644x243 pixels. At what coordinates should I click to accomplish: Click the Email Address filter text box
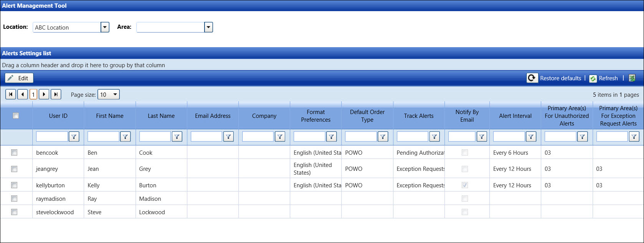[206, 137]
